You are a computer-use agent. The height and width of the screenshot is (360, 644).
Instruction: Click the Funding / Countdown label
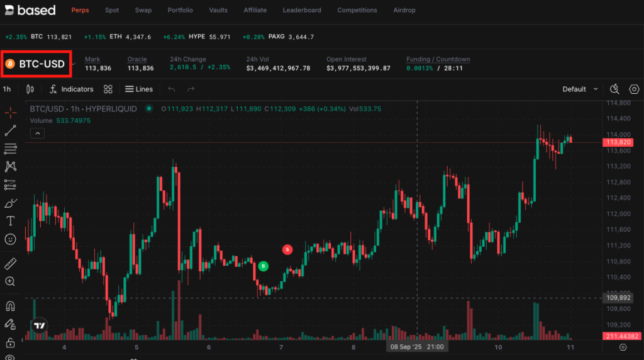(x=438, y=59)
